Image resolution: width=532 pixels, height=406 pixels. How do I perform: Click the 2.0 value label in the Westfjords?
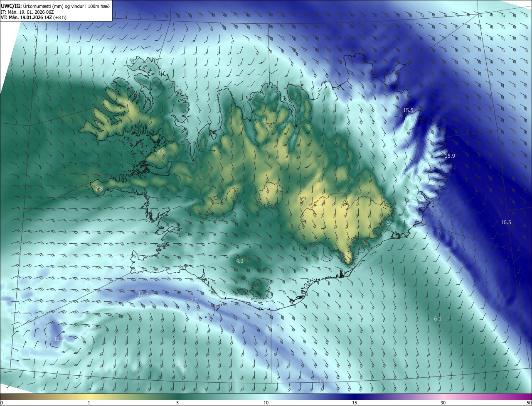click(127, 103)
